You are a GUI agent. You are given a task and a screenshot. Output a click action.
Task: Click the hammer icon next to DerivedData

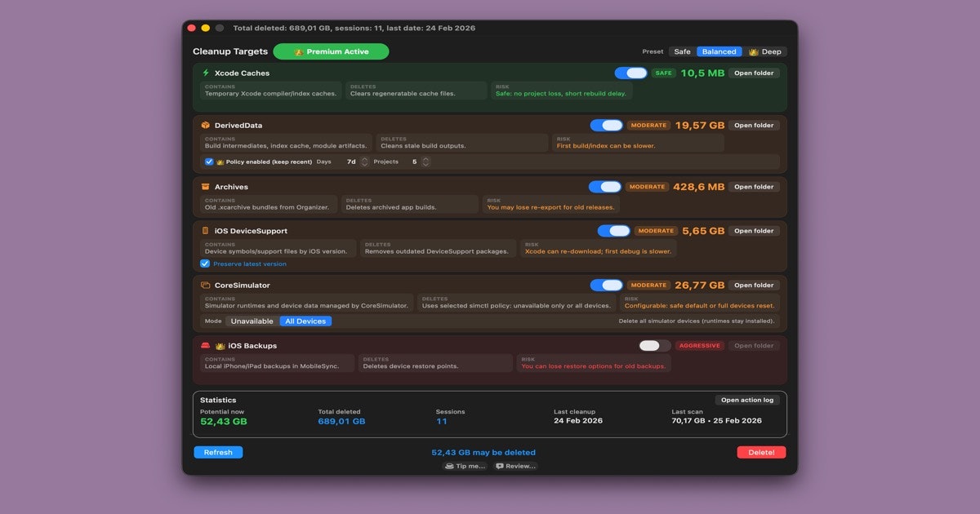[203, 125]
